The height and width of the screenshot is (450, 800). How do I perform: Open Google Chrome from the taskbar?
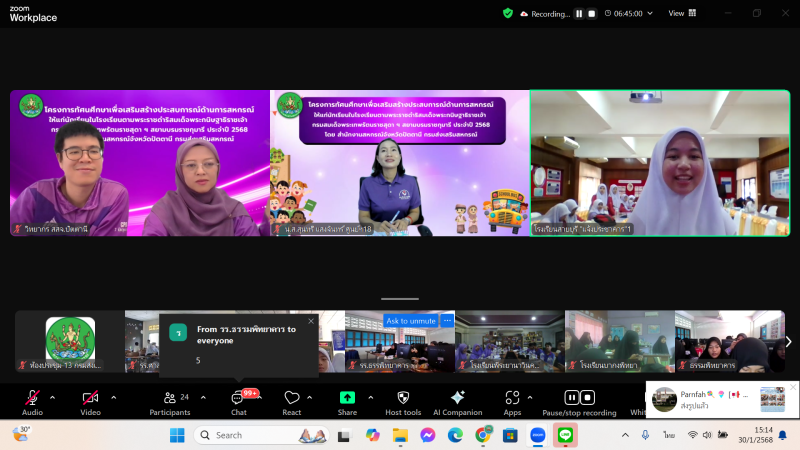pyautogui.click(x=483, y=435)
